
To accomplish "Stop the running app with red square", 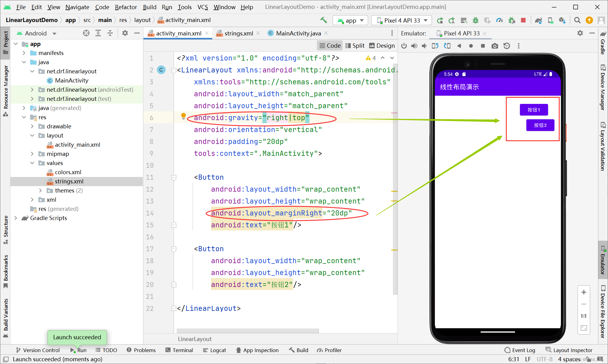I will point(523,20).
